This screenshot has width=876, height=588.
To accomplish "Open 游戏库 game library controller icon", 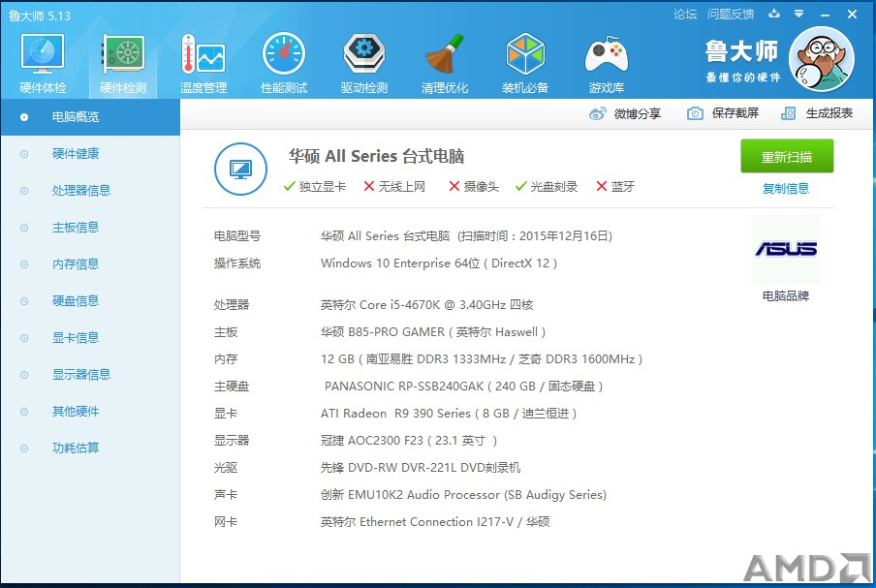I will coord(607,54).
